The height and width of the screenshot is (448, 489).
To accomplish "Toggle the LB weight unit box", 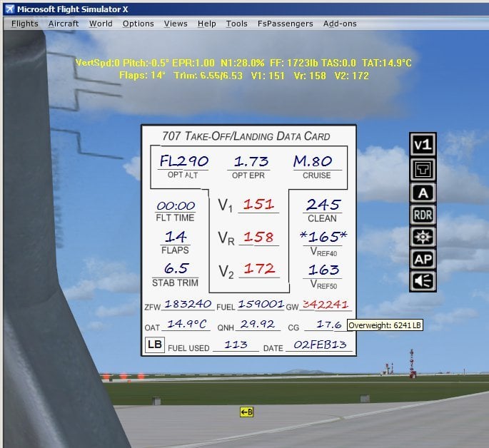I will (x=155, y=345).
